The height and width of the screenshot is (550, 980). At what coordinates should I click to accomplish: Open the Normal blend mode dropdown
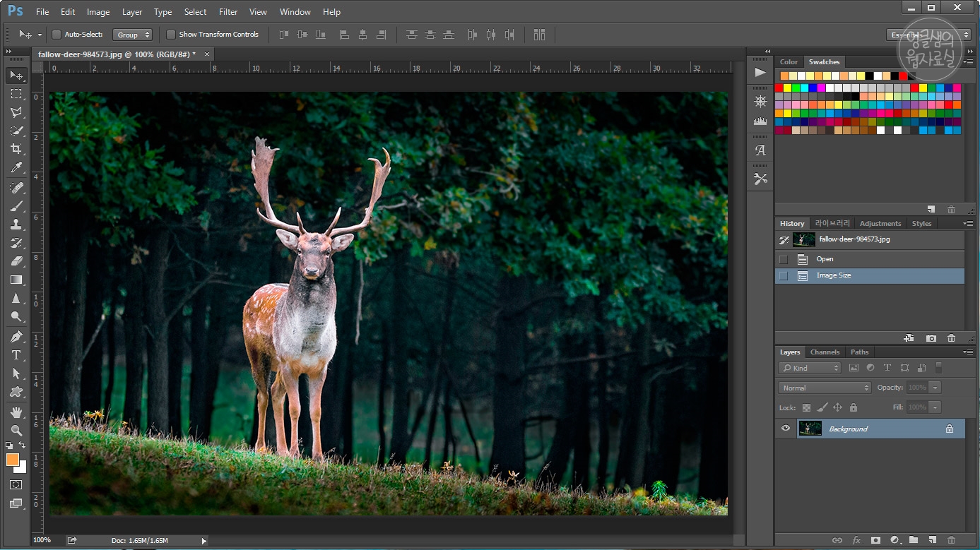[x=825, y=388]
